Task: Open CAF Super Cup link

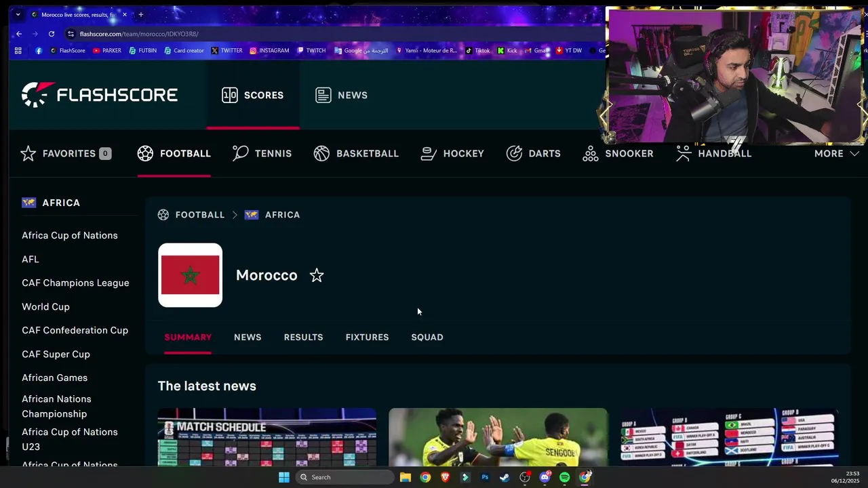Action: pyautogui.click(x=56, y=354)
